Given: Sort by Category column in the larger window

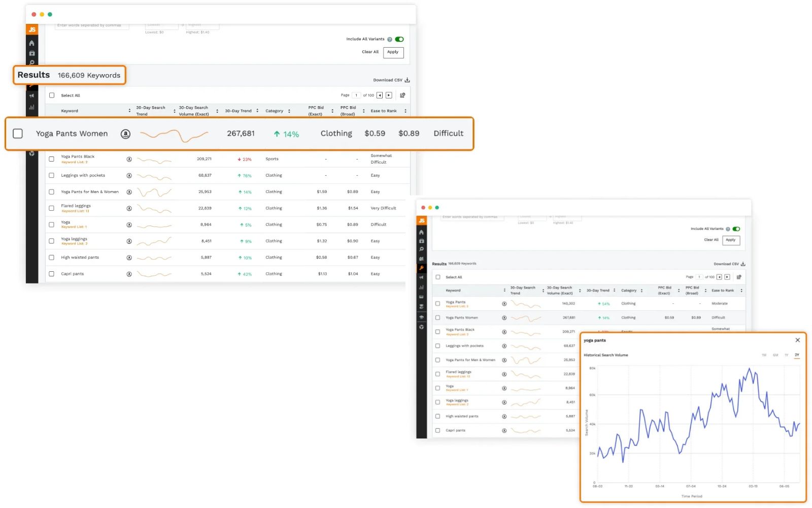Looking at the screenshot, I should tap(289, 111).
